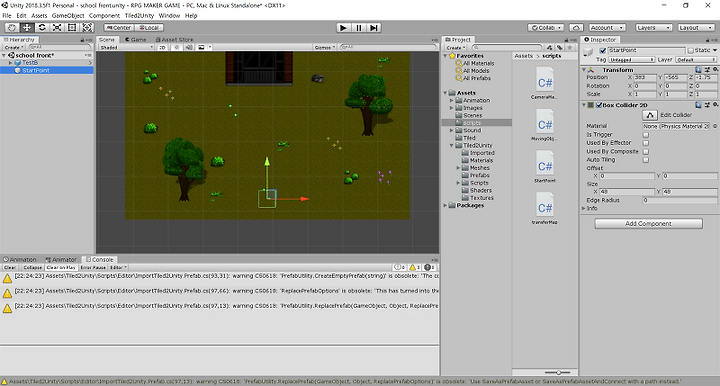Image resolution: width=720 pixels, height=386 pixels.
Task: Click the Edit Collider button
Action: pyautogui.click(x=650, y=115)
